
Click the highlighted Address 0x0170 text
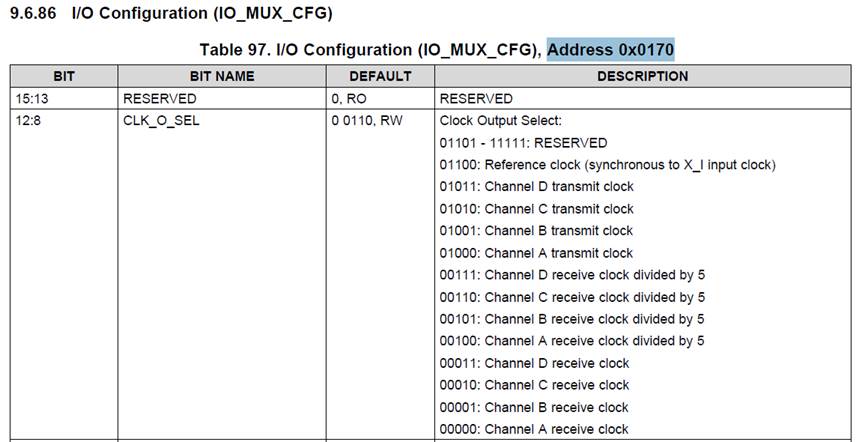click(611, 50)
